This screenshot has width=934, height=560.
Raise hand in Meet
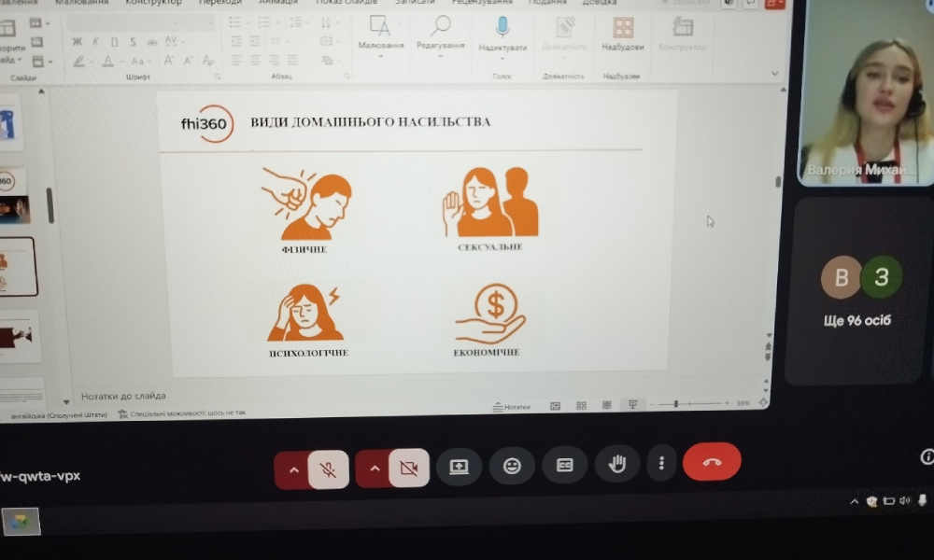[617, 464]
